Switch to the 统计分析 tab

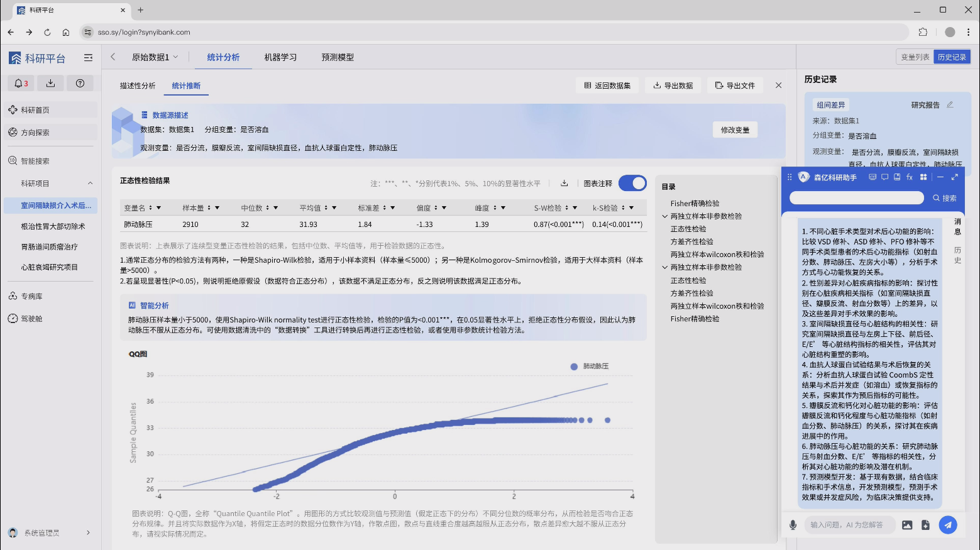point(223,57)
